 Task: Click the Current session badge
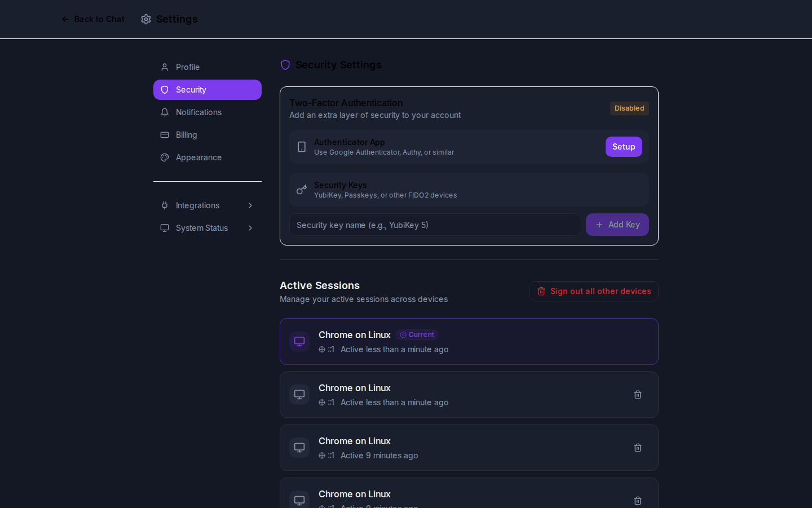click(x=417, y=335)
